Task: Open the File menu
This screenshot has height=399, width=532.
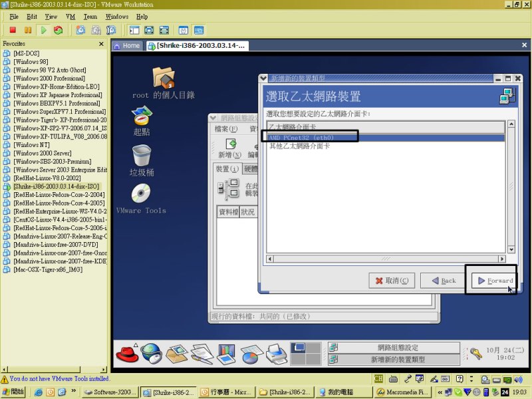Action: pos(14,17)
